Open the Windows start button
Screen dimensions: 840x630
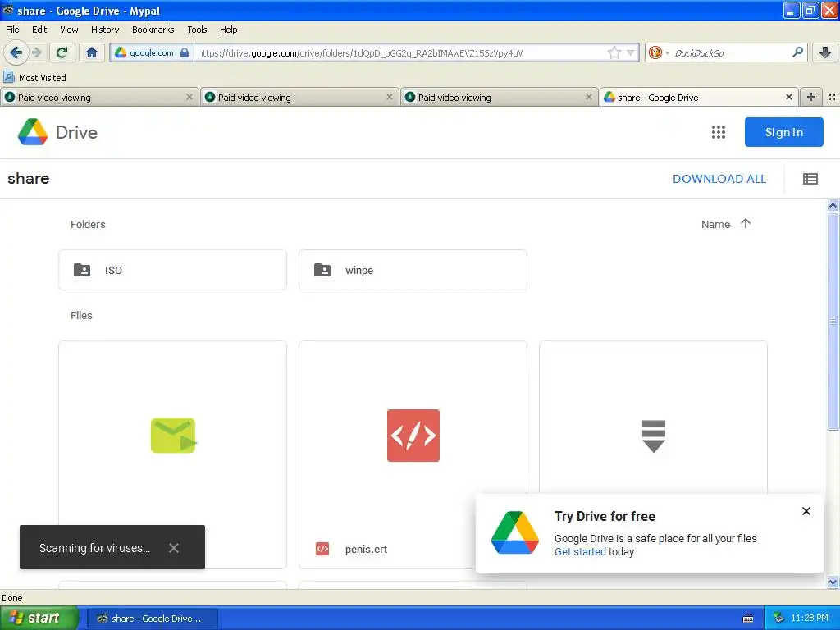pyautogui.click(x=39, y=619)
